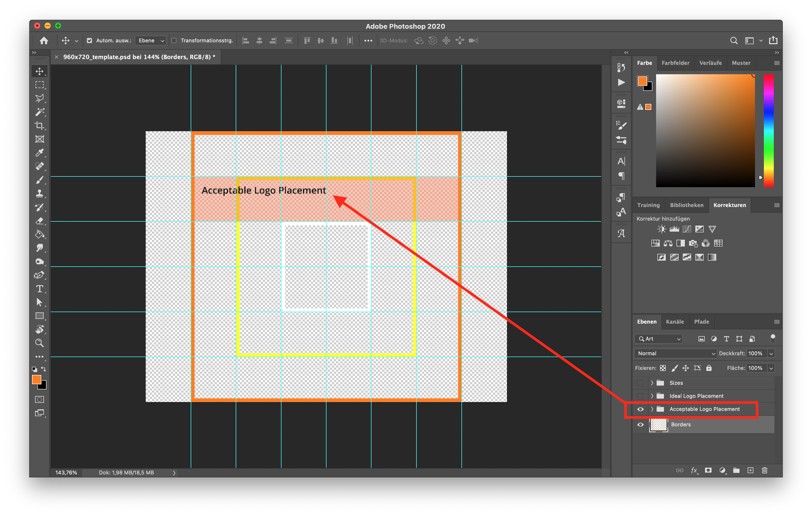Image resolution: width=812 pixels, height=516 pixels.
Task: Switch to the Pfade tab
Action: (x=701, y=322)
